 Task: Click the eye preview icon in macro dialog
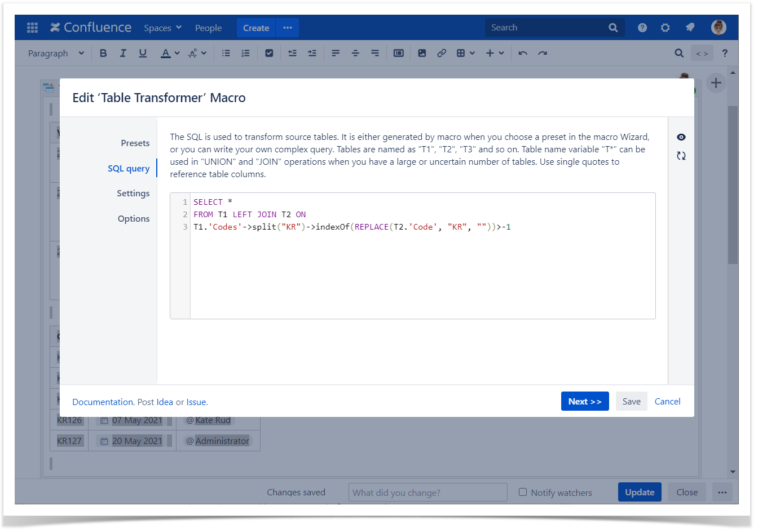[681, 137]
